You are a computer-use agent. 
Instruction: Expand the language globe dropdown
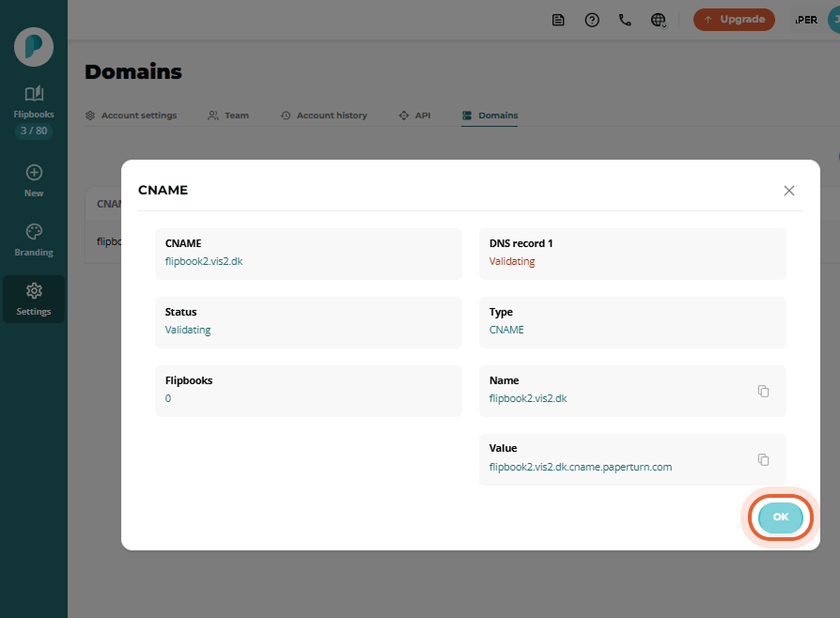tap(659, 19)
